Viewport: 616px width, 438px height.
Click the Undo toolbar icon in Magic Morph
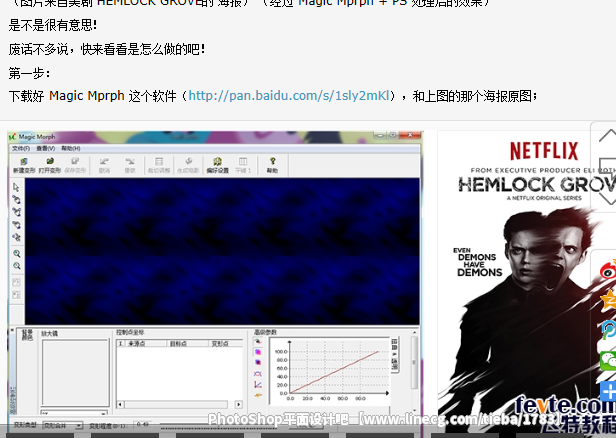coord(104,165)
